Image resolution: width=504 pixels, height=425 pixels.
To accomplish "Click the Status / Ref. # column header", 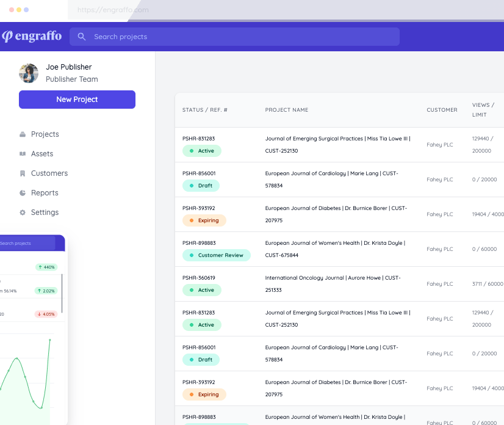I will click(x=205, y=110).
